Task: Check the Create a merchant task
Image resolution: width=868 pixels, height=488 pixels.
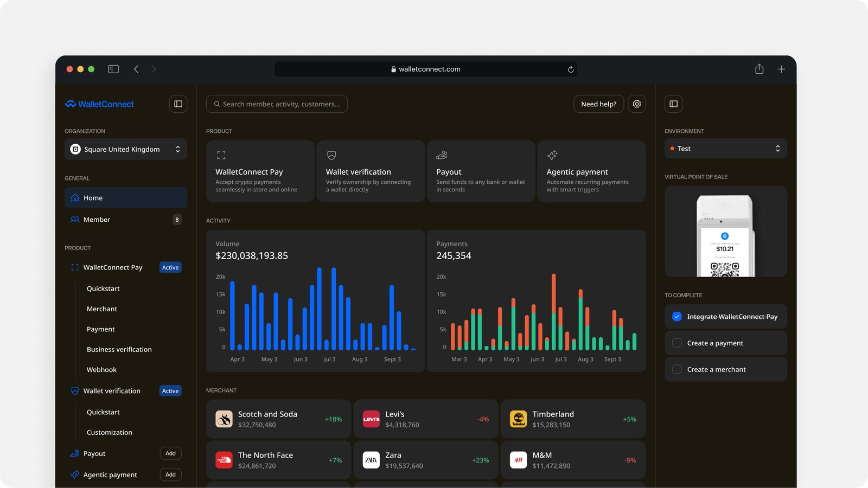Action: point(677,369)
